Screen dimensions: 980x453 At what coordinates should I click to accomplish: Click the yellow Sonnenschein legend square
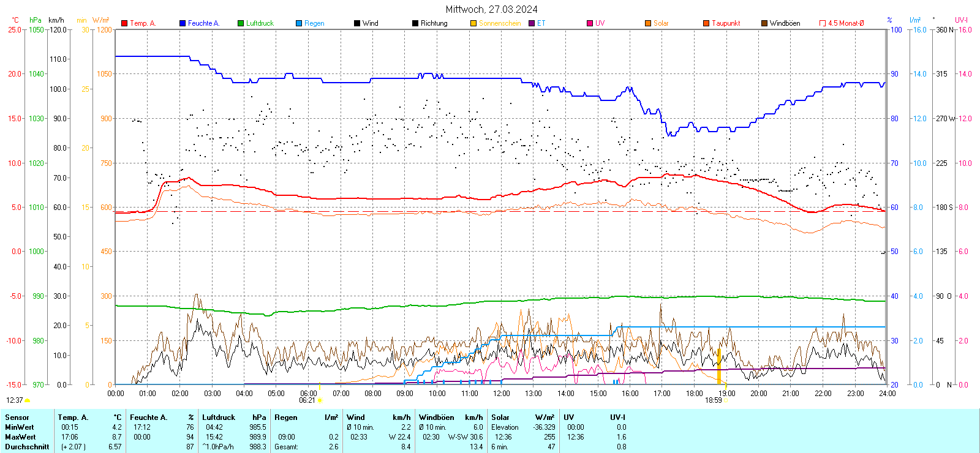[x=473, y=23]
